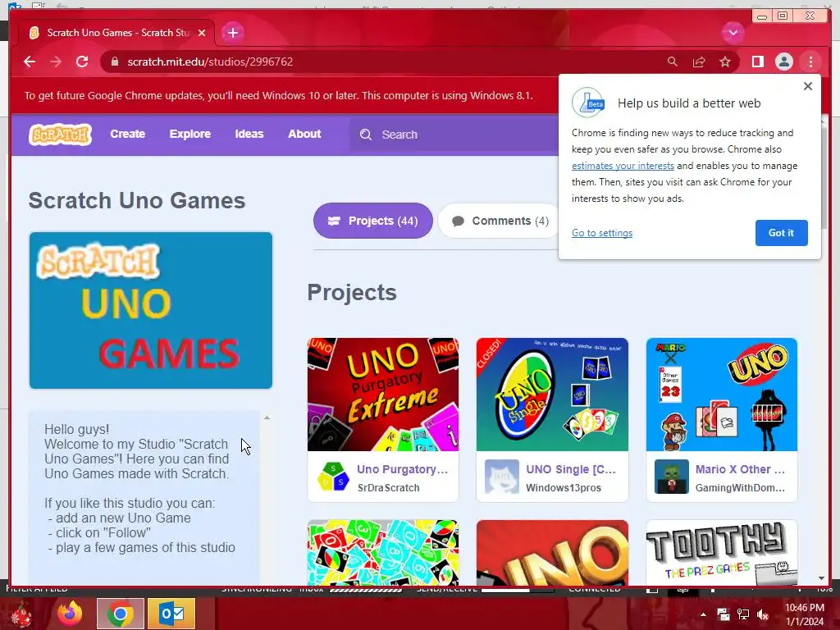The image size is (840, 630).
Task: Open the tab search dropdown arrow
Action: pos(733,33)
